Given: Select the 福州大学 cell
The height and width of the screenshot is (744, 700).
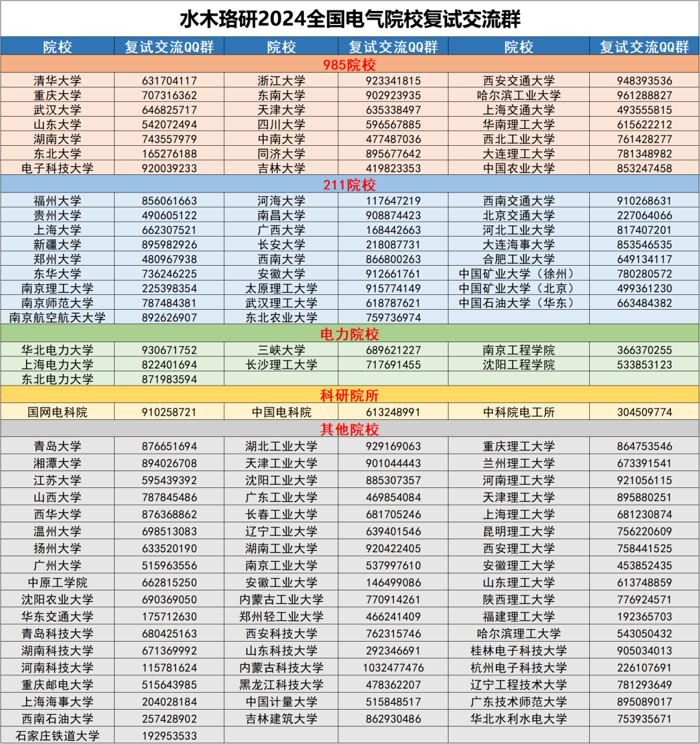Looking at the screenshot, I should point(58,201).
